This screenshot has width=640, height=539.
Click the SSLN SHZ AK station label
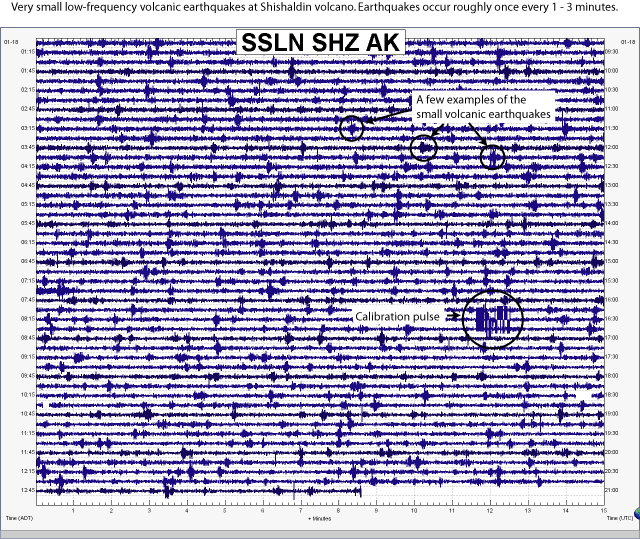[x=319, y=43]
